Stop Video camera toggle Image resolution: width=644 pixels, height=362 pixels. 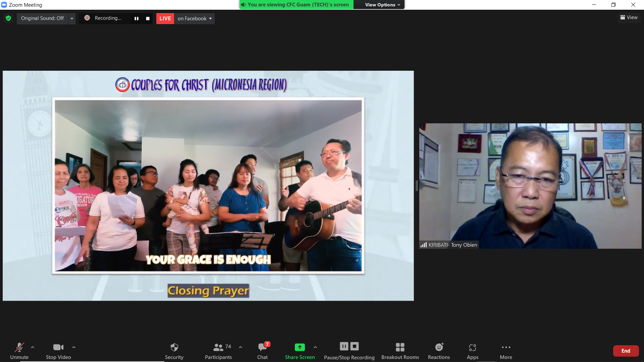pyautogui.click(x=58, y=351)
